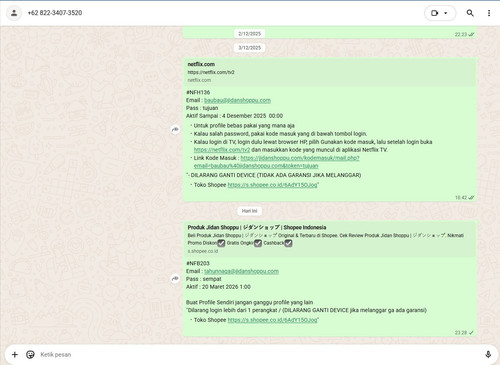Select the 22.23 message timestamp
Screen dimensions: 500x365
coord(461,34)
